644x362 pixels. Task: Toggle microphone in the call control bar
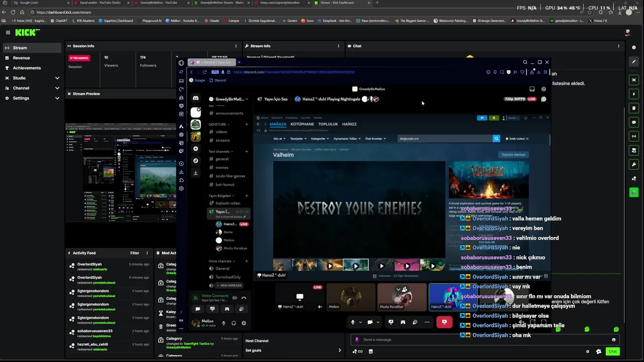tap(353, 322)
